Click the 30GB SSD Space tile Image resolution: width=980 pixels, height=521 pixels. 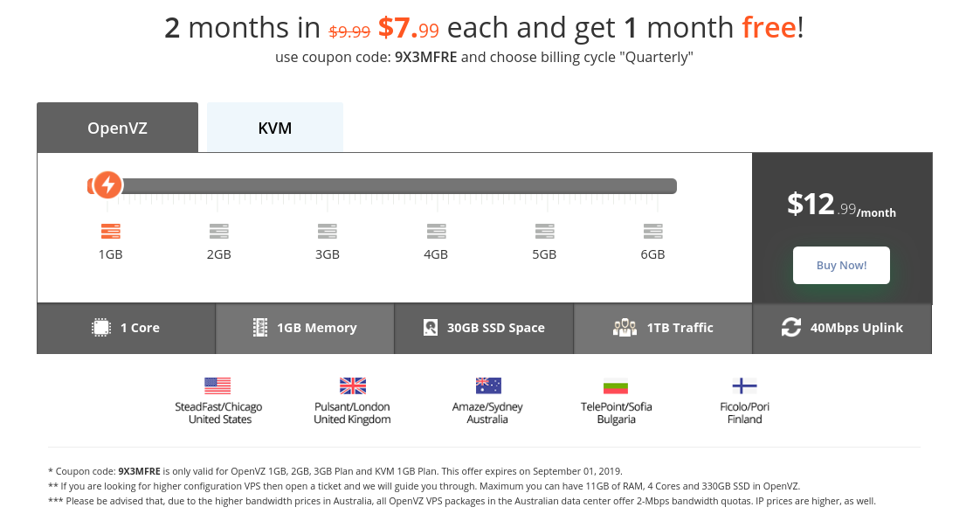coord(484,328)
